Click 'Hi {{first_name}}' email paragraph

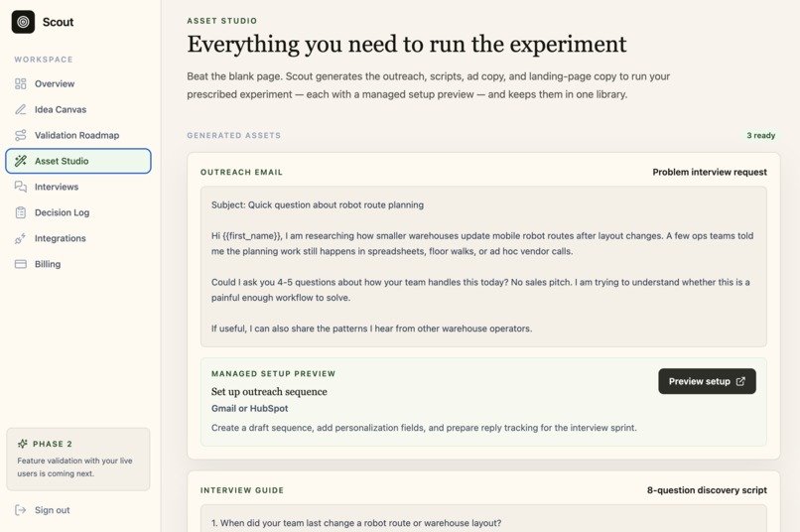482,243
